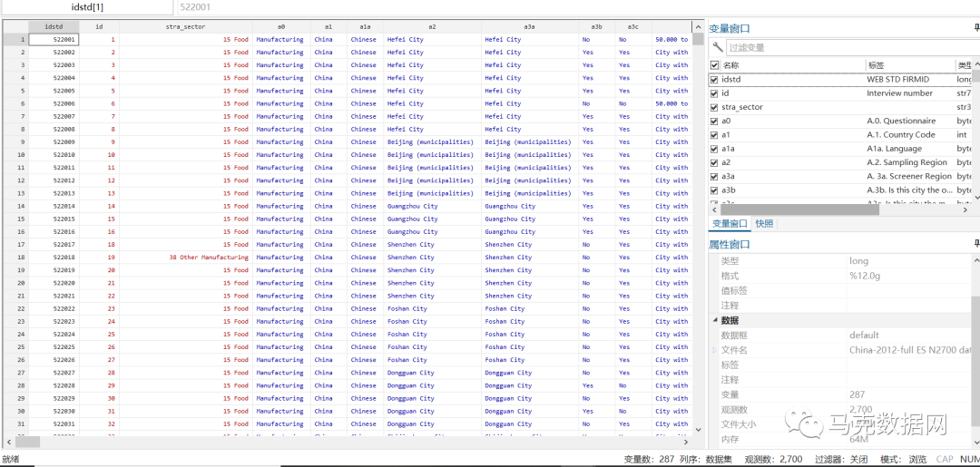Click the 38 Other Manufacturing cell

coord(186,258)
